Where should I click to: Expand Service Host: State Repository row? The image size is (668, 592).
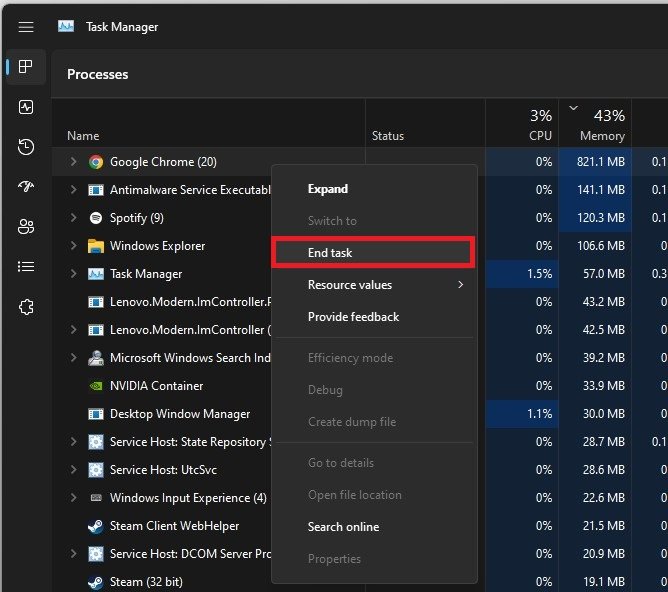[x=73, y=442]
